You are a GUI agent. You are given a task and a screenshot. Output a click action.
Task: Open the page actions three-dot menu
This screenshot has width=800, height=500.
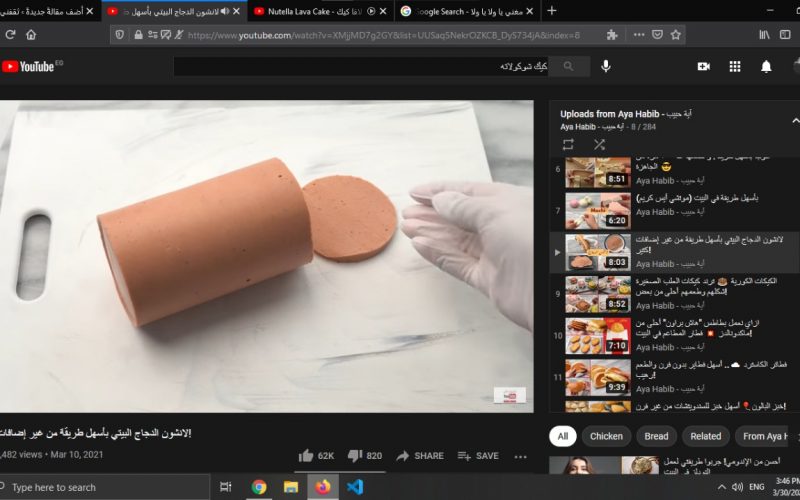click(x=639, y=35)
